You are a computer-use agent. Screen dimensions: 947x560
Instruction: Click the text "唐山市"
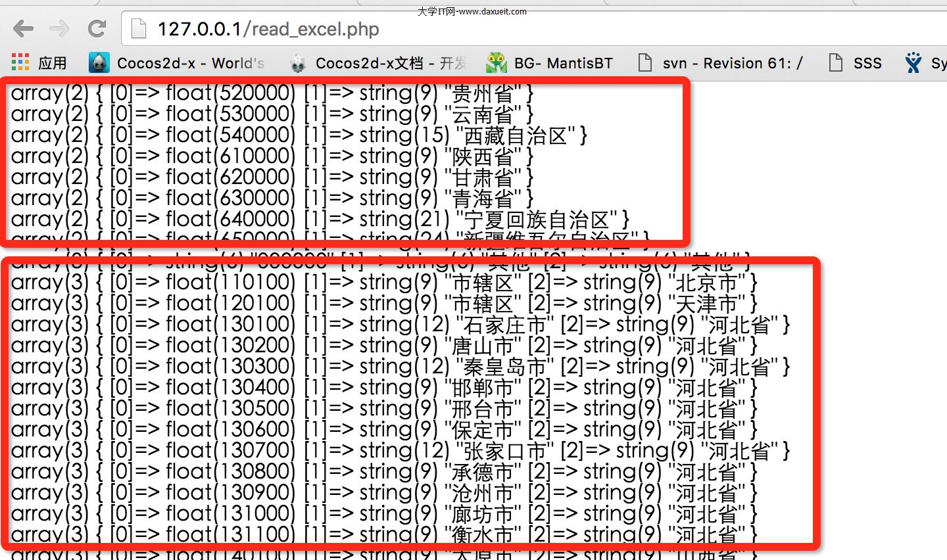tap(482, 345)
